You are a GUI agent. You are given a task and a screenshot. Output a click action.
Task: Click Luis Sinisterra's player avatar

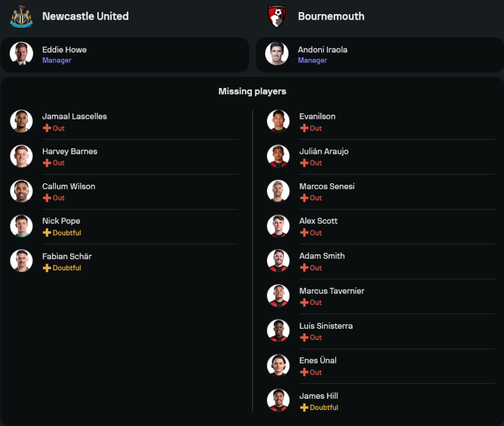click(x=278, y=331)
